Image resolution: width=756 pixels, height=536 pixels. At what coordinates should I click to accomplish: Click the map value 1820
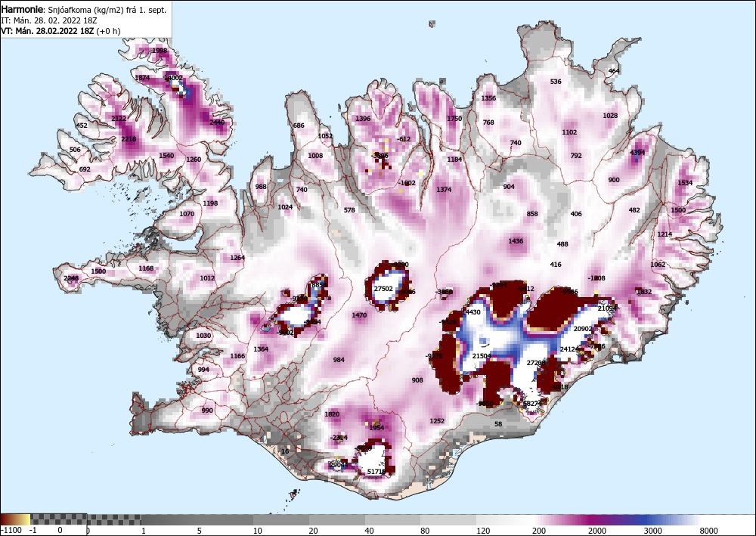click(332, 414)
